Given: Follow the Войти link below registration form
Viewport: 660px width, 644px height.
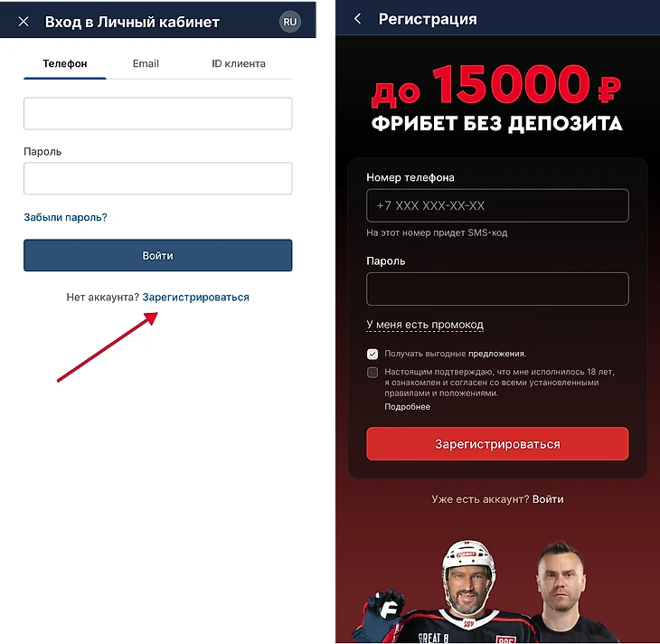Looking at the screenshot, I should [548, 499].
